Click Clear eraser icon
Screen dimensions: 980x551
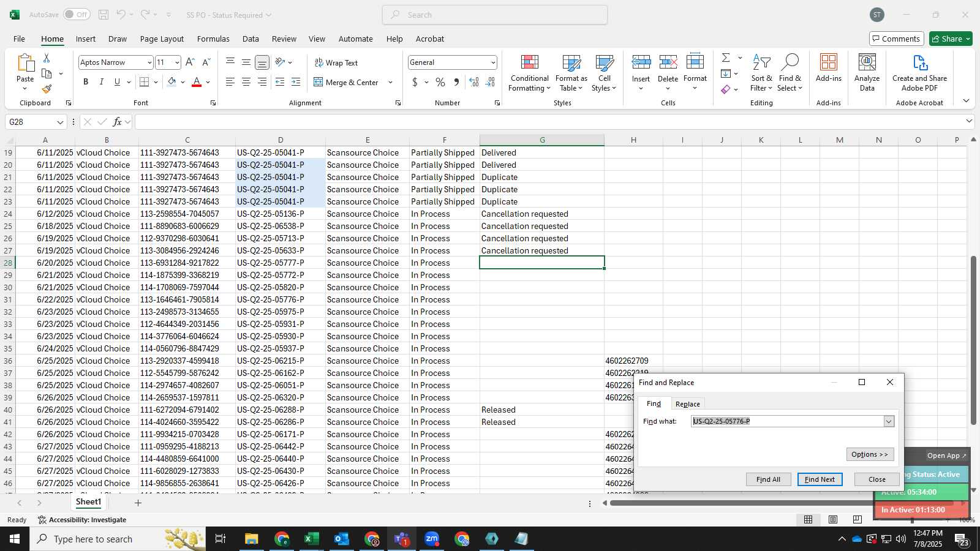(726, 89)
